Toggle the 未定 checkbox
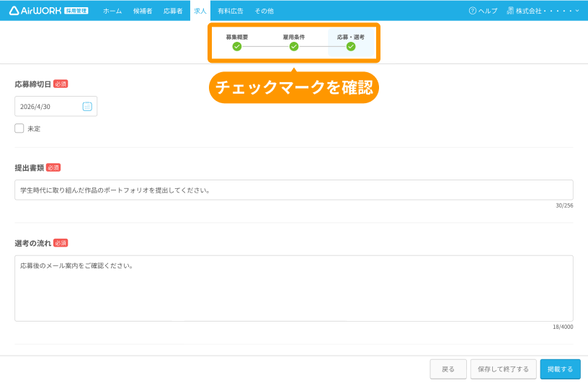 click(x=19, y=128)
